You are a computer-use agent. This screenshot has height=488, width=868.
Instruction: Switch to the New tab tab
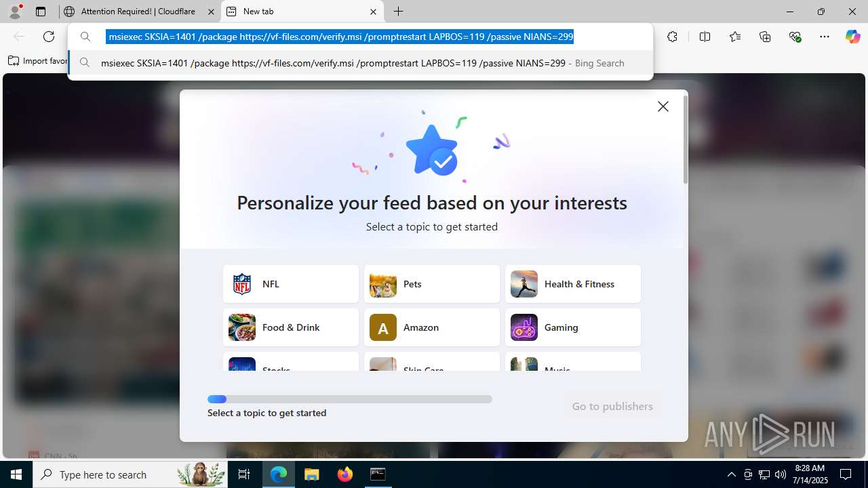point(302,12)
